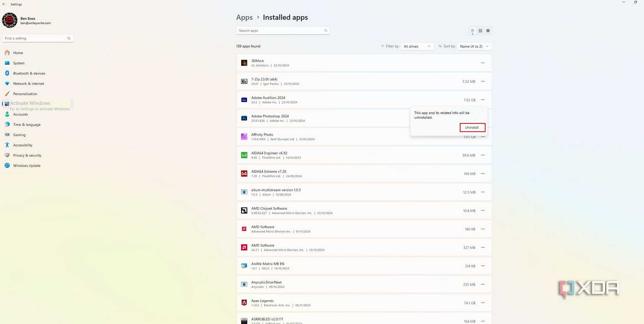The image size is (644, 324).
Task: Switch to grid view layout
Action: point(480,31)
